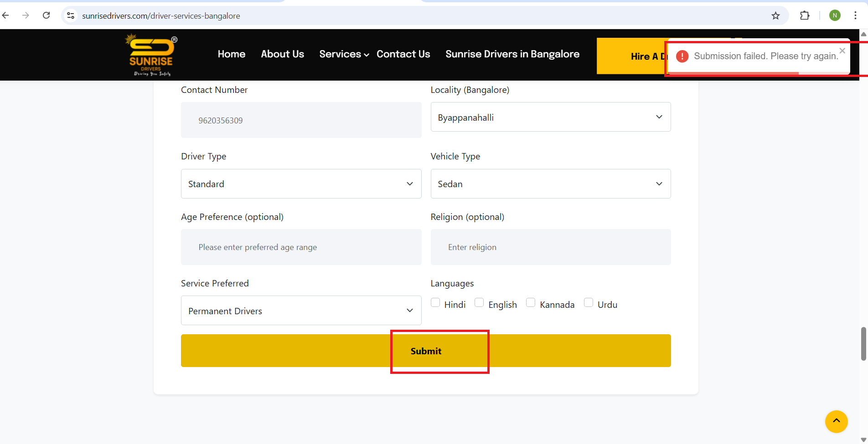The height and width of the screenshot is (444, 868).
Task: Click the Sunrise Drivers logo
Action: coord(151,55)
